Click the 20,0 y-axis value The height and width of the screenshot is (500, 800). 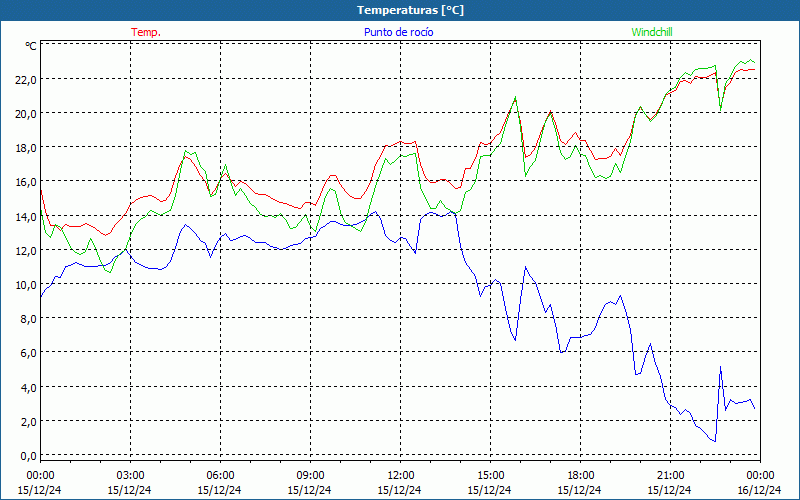point(26,113)
